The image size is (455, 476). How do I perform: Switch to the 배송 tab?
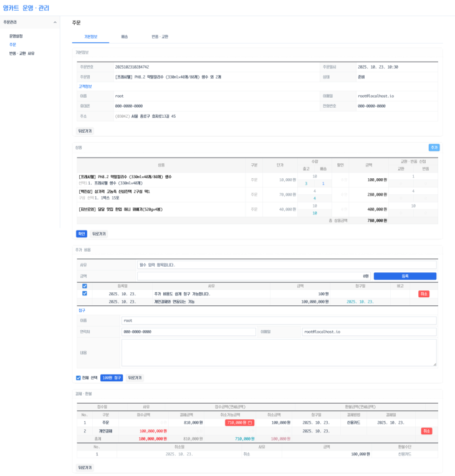[x=124, y=37]
